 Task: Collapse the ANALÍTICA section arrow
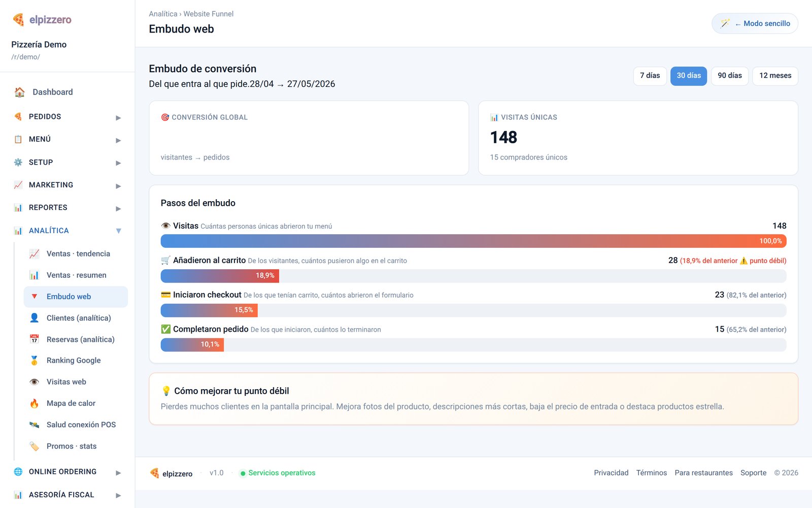[x=118, y=231]
